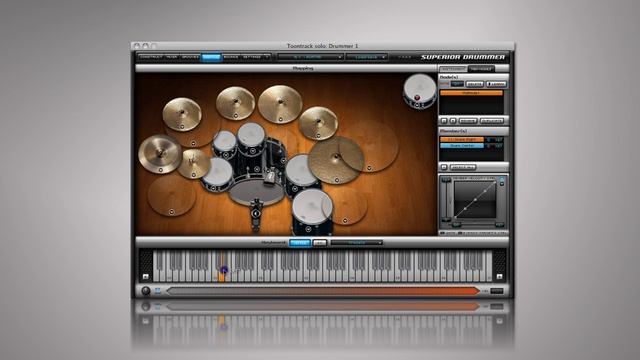Click the snare drum

pos(217,175)
